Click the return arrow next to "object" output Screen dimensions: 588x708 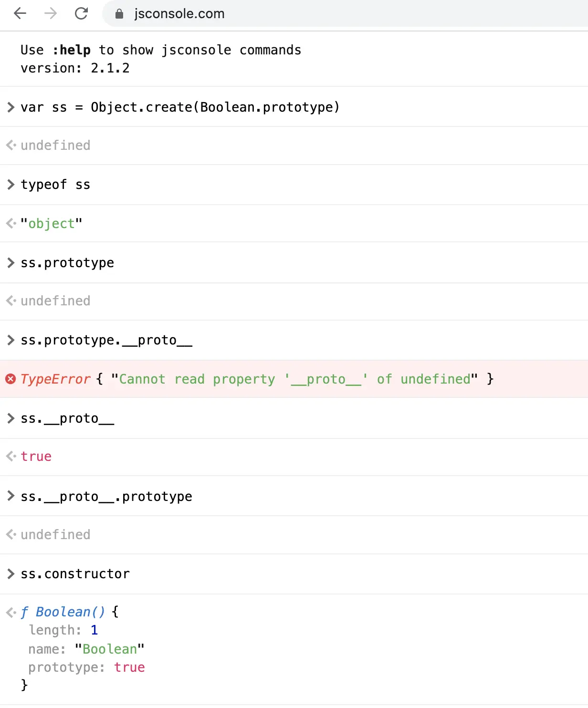click(x=11, y=223)
